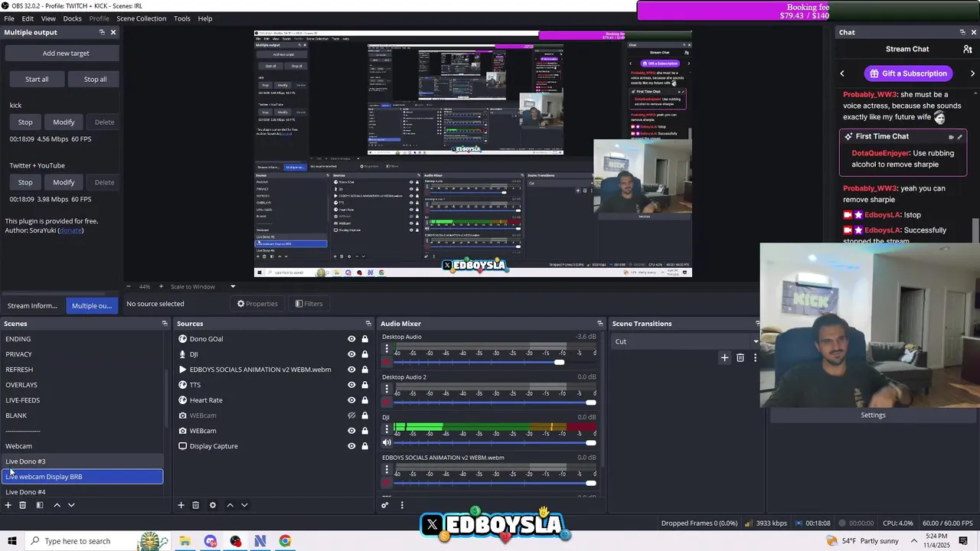Open chat users icon in Stream Chat header
Image resolution: width=980 pixels, height=551 pixels.
[968, 49]
